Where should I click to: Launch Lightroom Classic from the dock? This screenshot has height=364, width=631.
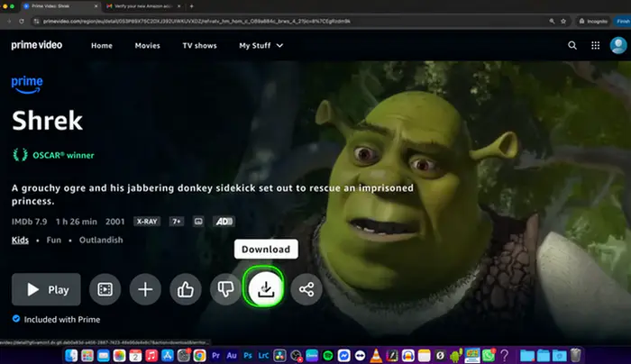263,356
